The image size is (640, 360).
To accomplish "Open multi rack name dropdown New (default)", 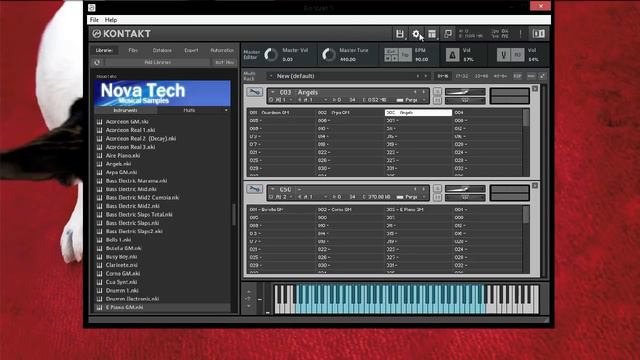I will [271, 76].
